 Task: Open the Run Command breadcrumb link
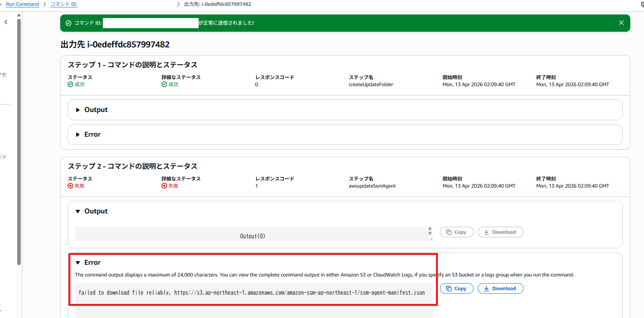[x=22, y=4]
